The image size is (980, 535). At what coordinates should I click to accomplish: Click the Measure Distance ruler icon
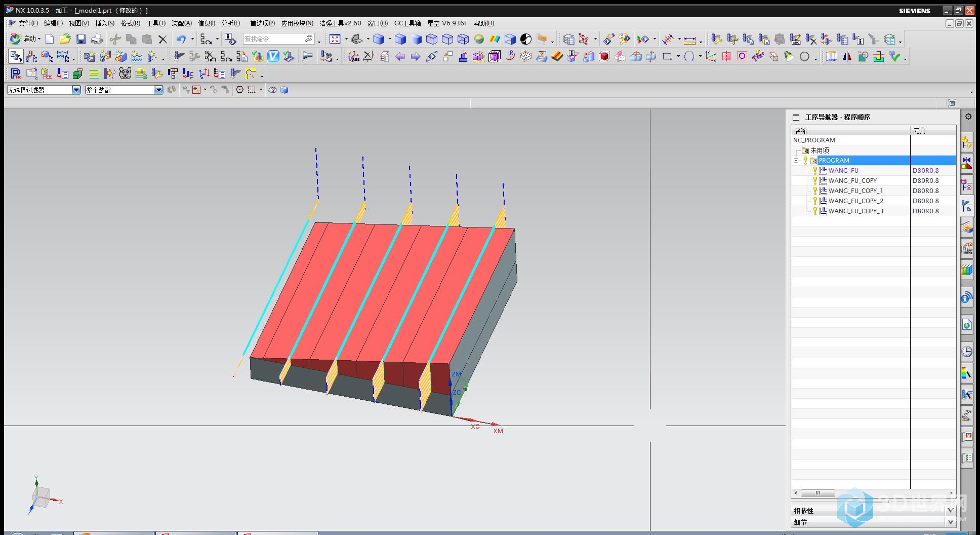coord(689,39)
